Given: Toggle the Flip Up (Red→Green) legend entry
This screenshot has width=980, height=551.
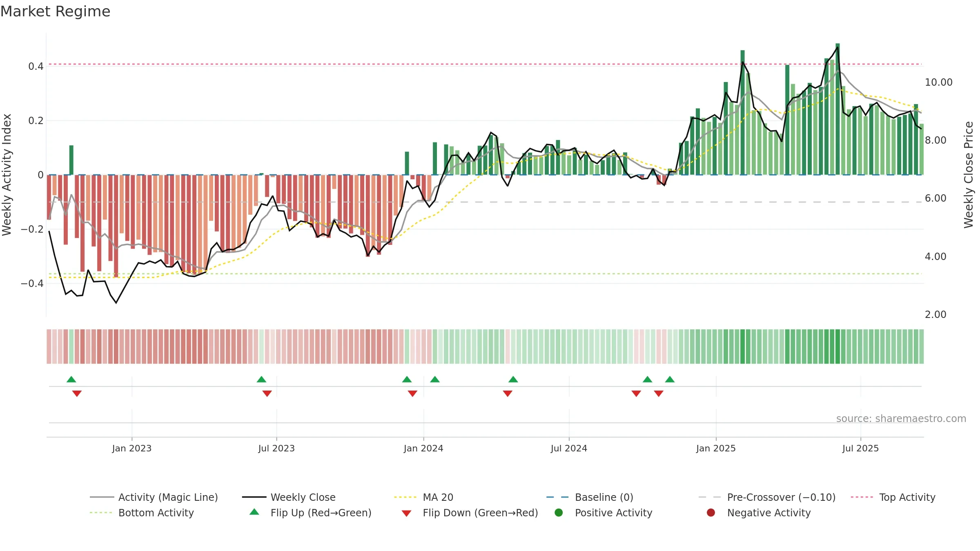Looking at the screenshot, I should pyautogui.click(x=310, y=513).
